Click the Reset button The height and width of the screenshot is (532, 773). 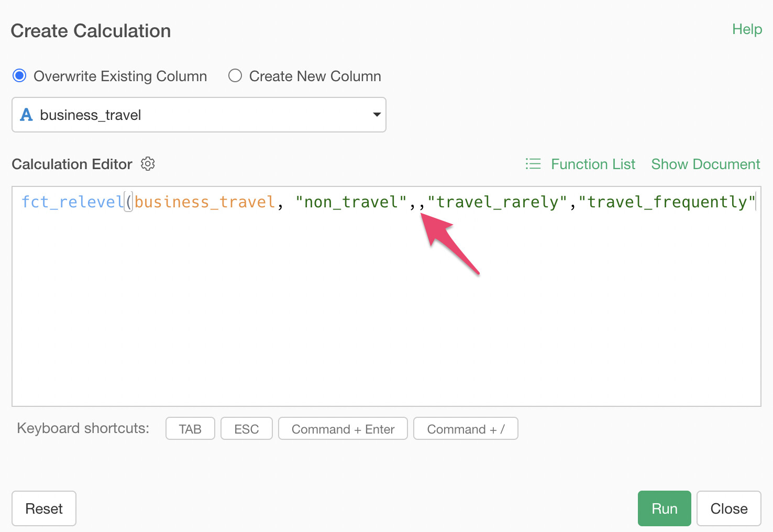point(44,508)
